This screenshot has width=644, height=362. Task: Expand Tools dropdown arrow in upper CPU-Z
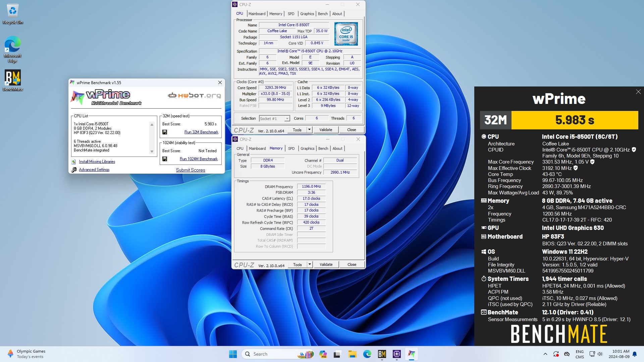point(309,130)
